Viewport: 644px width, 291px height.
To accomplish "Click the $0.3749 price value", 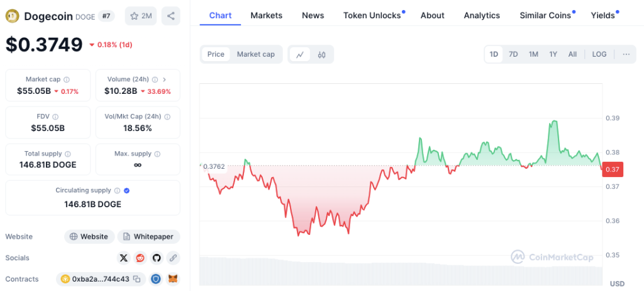I will point(44,45).
